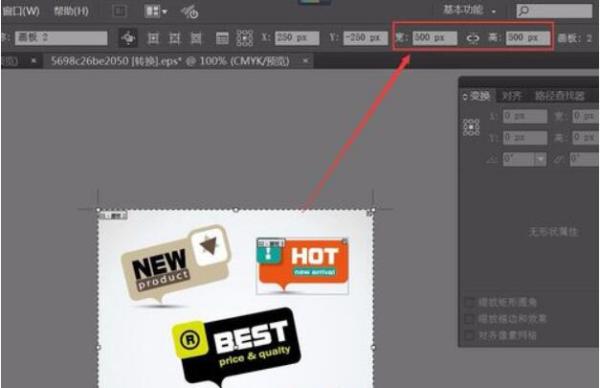Click the control bar reference point grid icon
The image size is (600, 388).
245,38
